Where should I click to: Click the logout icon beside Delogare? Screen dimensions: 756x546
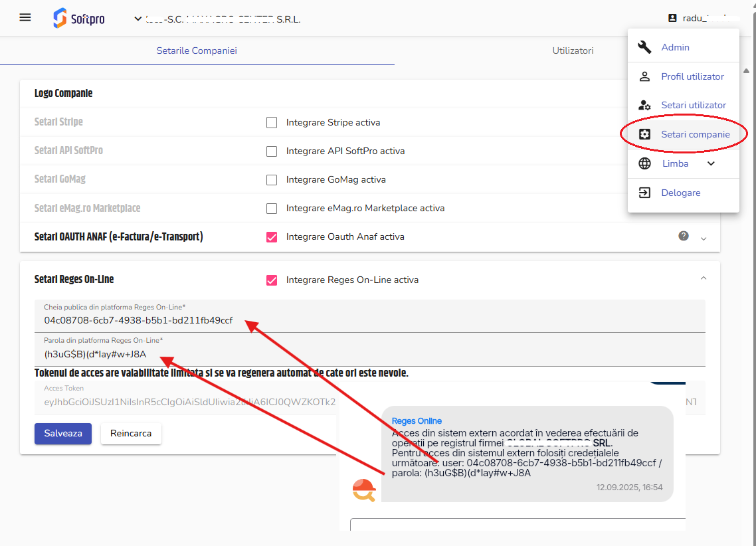coord(644,193)
